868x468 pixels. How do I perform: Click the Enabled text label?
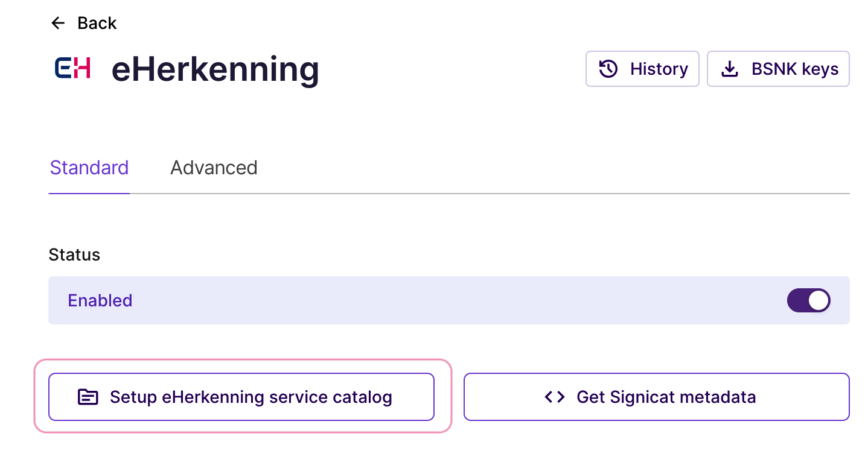pyautogui.click(x=100, y=300)
